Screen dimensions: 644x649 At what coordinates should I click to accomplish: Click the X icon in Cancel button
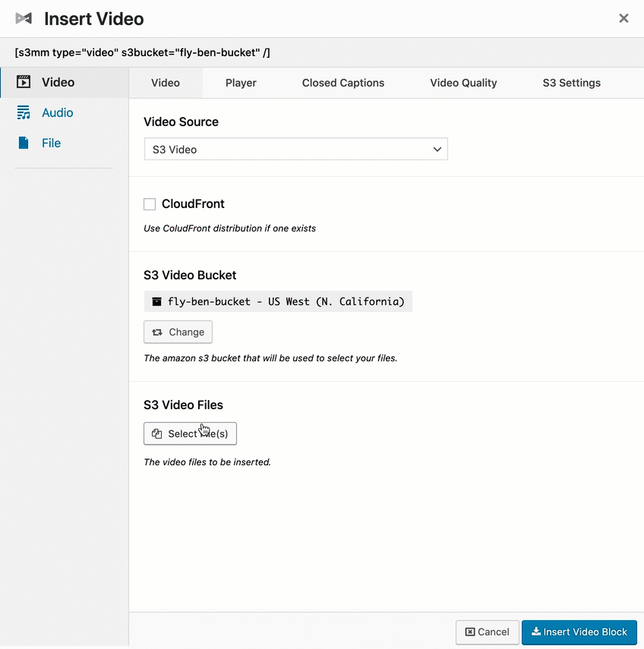point(469,632)
